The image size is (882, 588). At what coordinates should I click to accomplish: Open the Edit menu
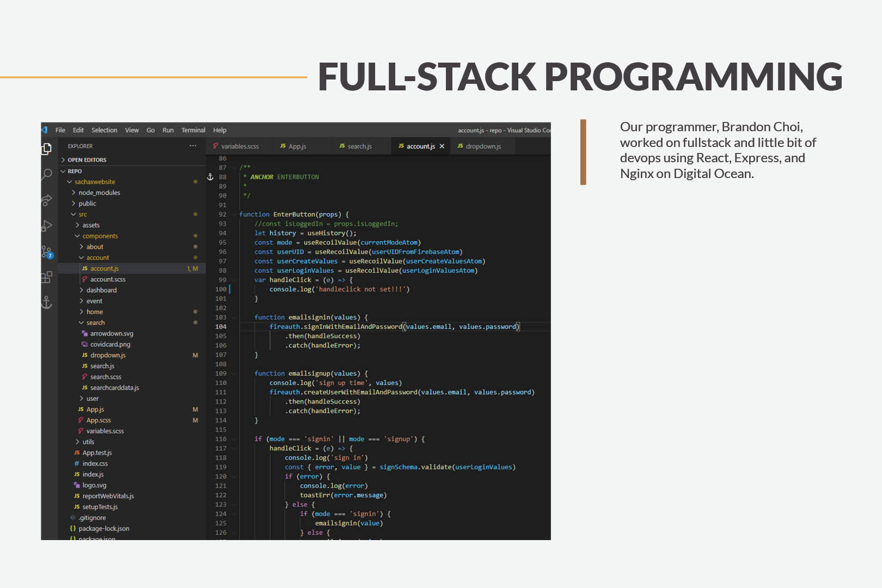tap(78, 130)
